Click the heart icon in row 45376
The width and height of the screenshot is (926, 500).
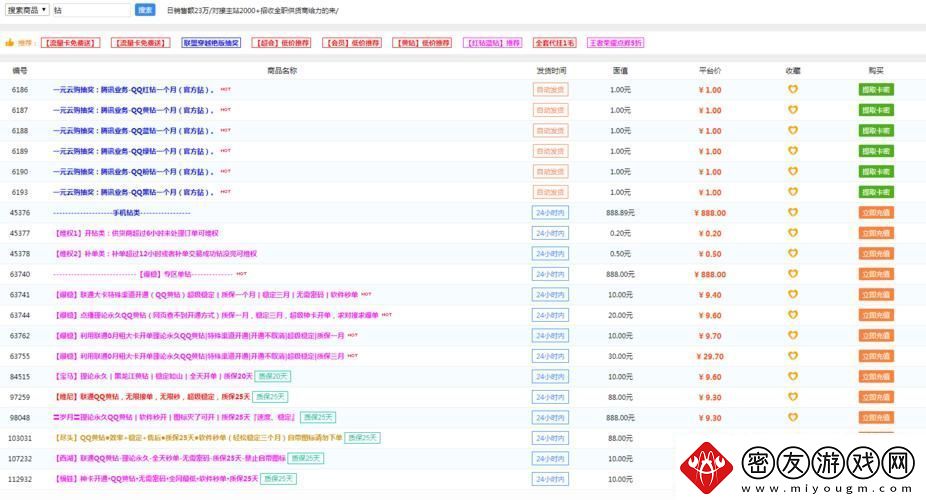click(x=793, y=212)
